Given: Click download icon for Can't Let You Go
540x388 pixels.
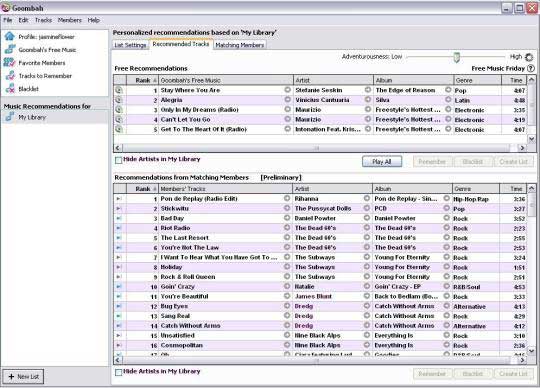Looking at the screenshot, I should pyautogui.click(x=118, y=119).
